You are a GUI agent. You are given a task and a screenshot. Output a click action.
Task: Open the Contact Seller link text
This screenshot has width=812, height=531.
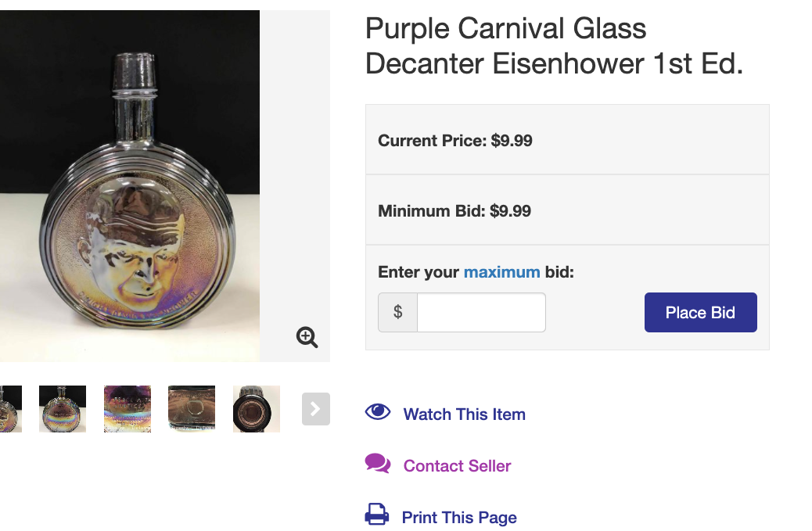tap(457, 466)
